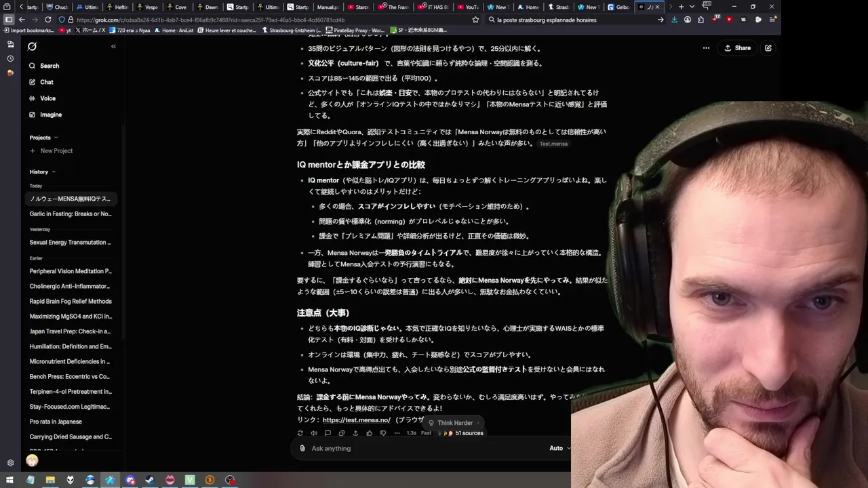This screenshot has height=488, width=868.
Task: Open the Test.mensa source citation
Action: pyautogui.click(x=553, y=144)
